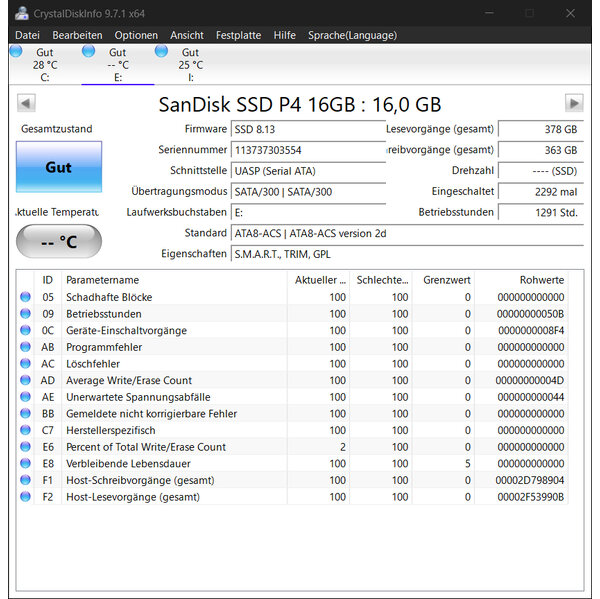
Task: Click the blue Gut health status button
Action: click(59, 167)
